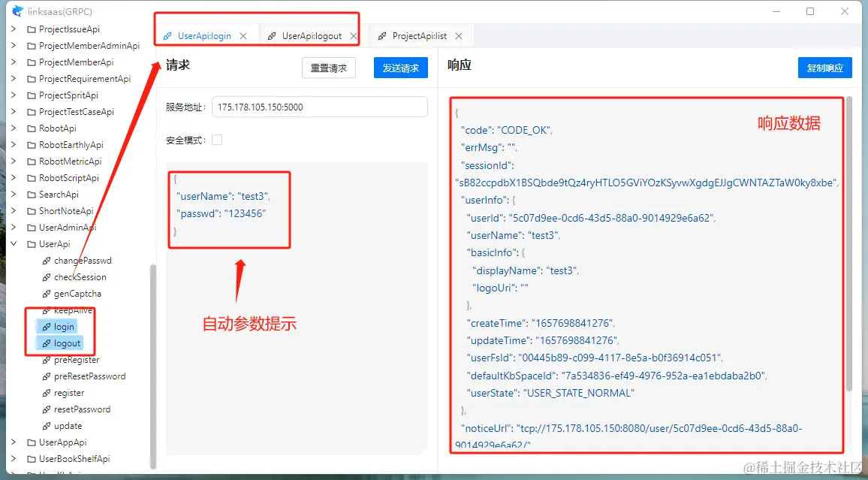Image resolution: width=868 pixels, height=480 pixels.
Task: Open the resetPassword method in tree
Action: [x=82, y=409]
